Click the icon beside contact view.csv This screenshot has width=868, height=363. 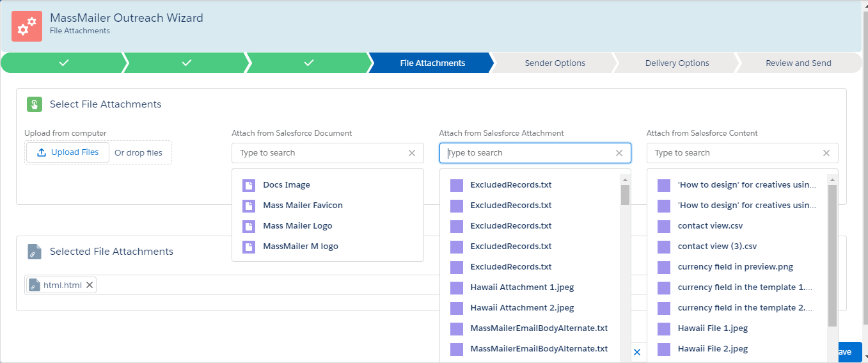pyautogui.click(x=664, y=226)
